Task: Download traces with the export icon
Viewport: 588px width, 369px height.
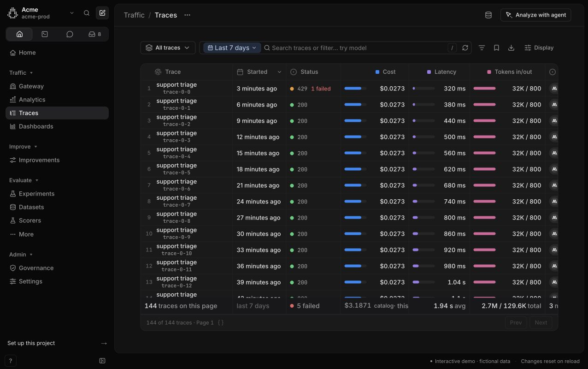Action: coord(511,48)
